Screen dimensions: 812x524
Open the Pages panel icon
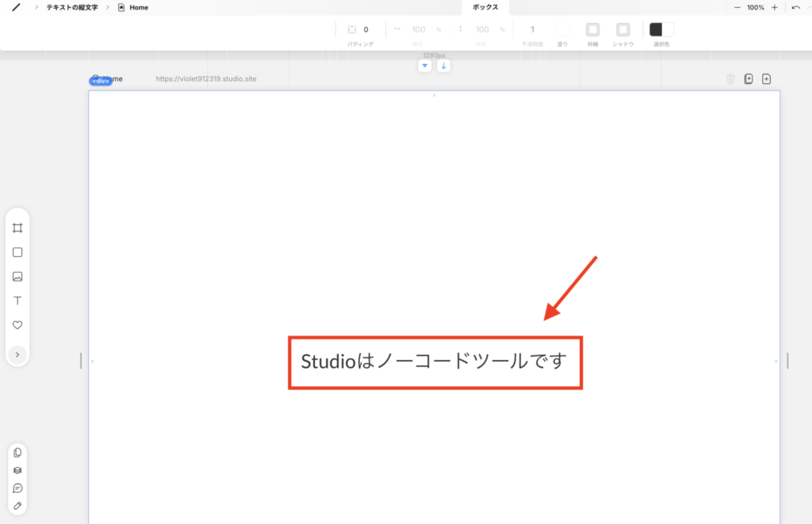[17, 453]
